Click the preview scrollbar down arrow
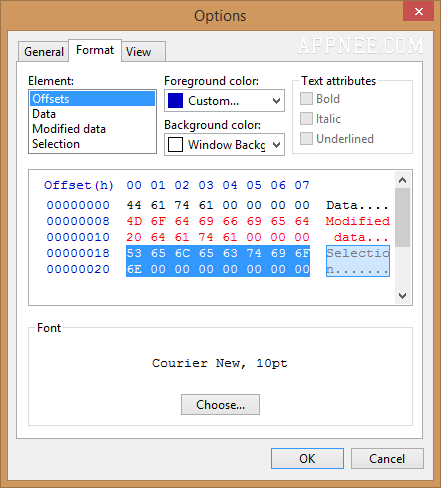441x488 pixels. tap(403, 296)
